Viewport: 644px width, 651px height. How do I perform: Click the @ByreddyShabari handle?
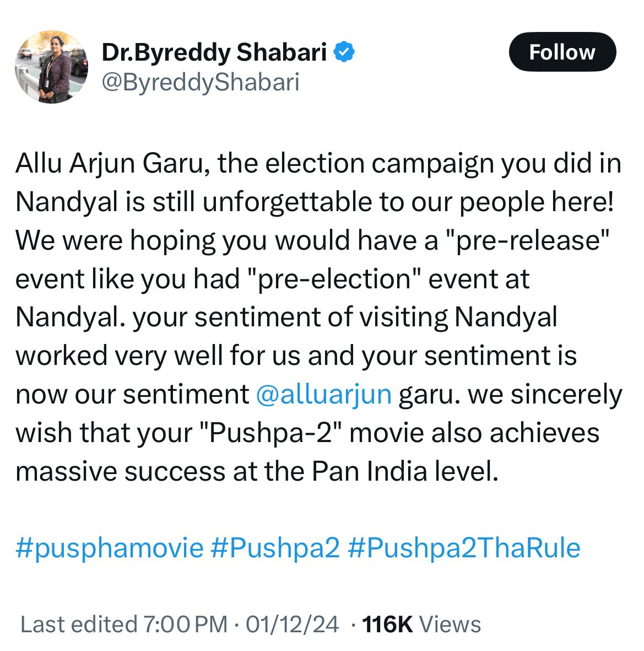(201, 82)
